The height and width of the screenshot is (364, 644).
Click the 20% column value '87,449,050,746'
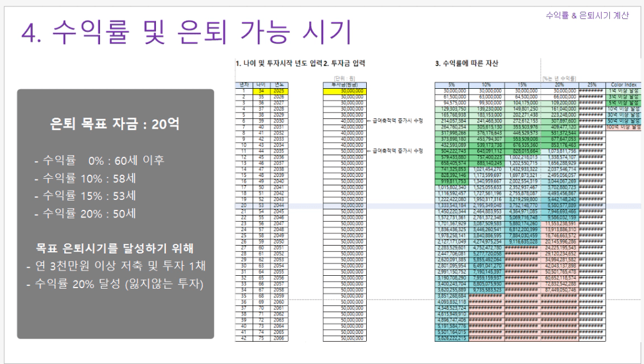[x=560, y=290]
